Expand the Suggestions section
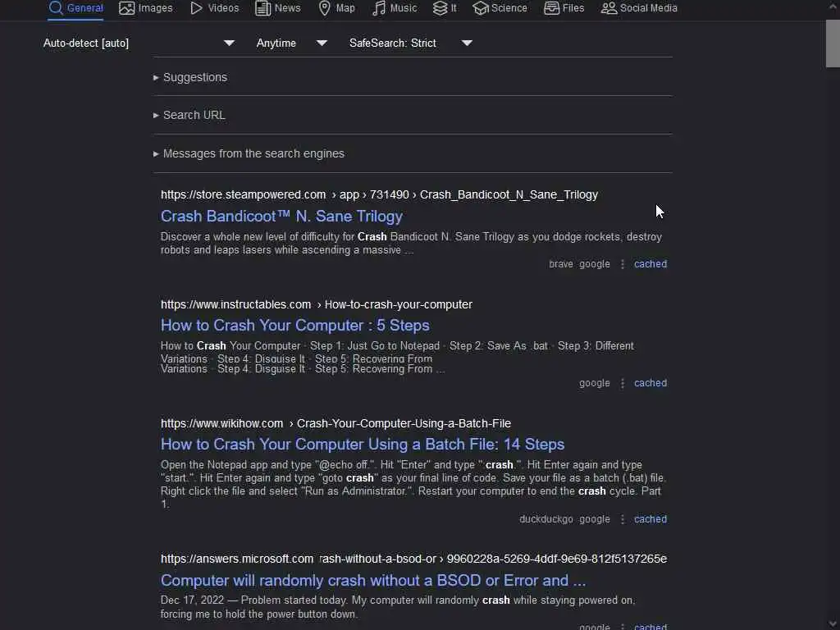840x630 pixels. tap(195, 77)
